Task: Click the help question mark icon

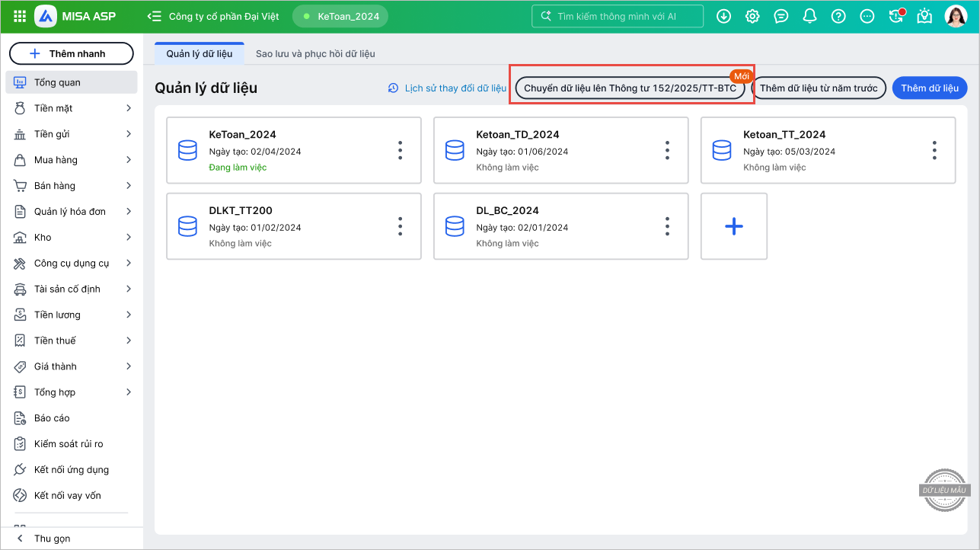Action: point(838,16)
